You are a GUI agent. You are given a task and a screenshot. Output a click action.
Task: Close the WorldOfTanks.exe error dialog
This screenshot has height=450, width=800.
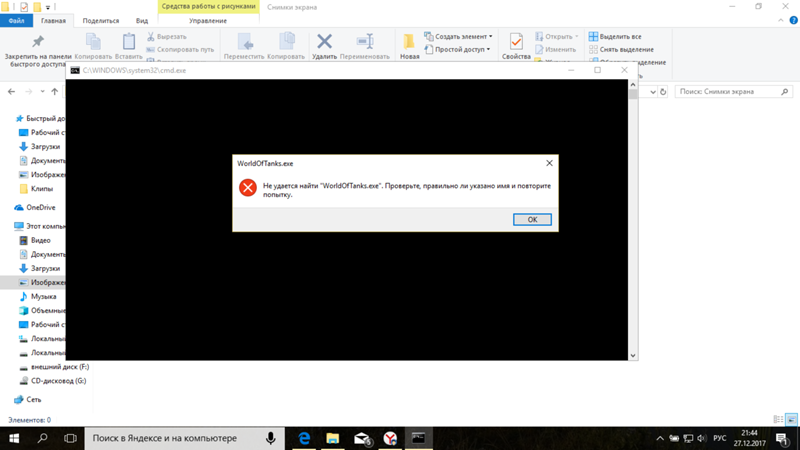tap(549, 163)
